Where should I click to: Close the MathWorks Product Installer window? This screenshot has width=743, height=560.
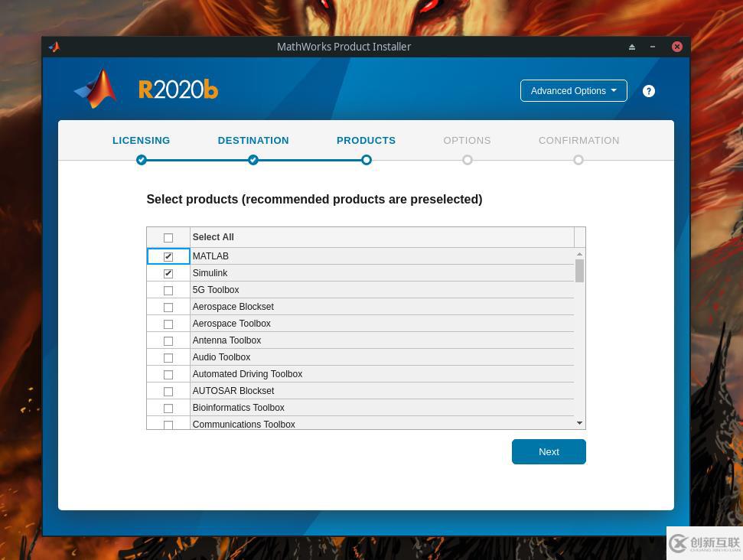[677, 47]
